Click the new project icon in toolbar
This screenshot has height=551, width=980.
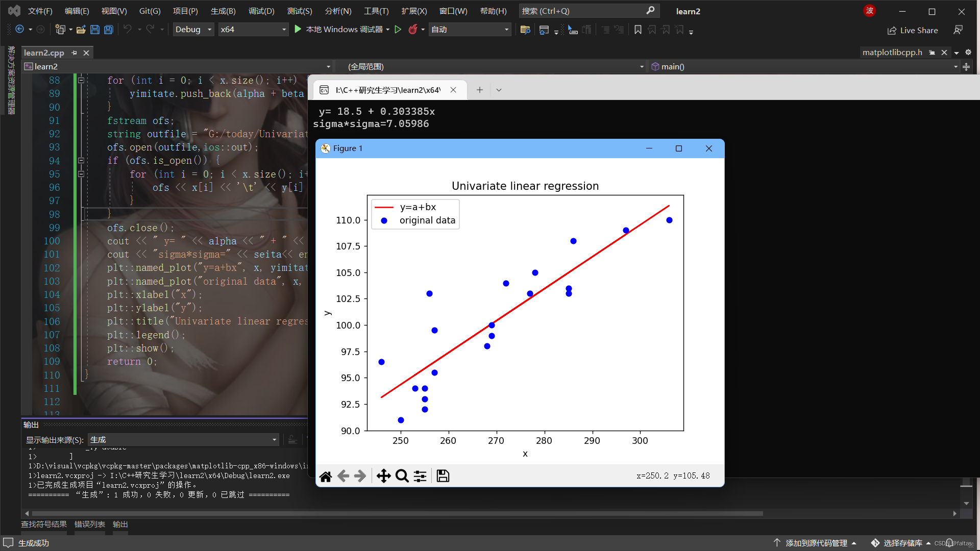tap(60, 30)
